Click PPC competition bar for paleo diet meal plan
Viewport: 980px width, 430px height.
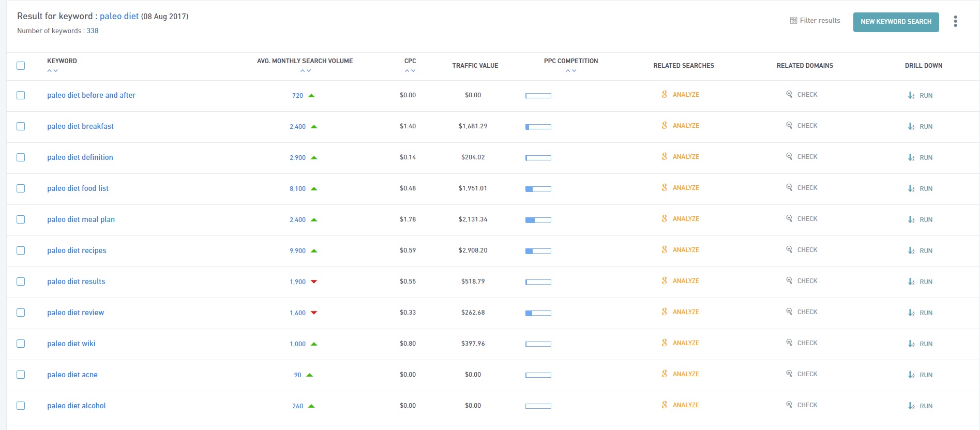(x=538, y=220)
